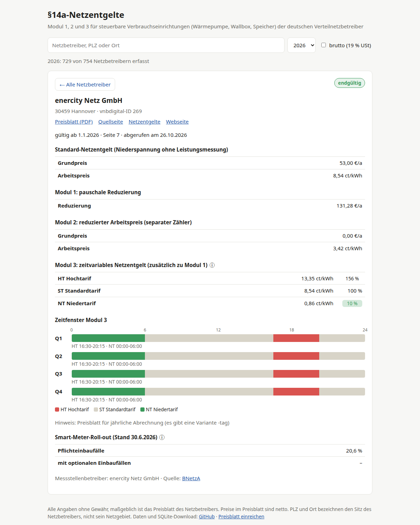This screenshot has width=420, height=525.
Task: Click the green NT Niedertarif legend swatch
Action: click(x=142, y=409)
